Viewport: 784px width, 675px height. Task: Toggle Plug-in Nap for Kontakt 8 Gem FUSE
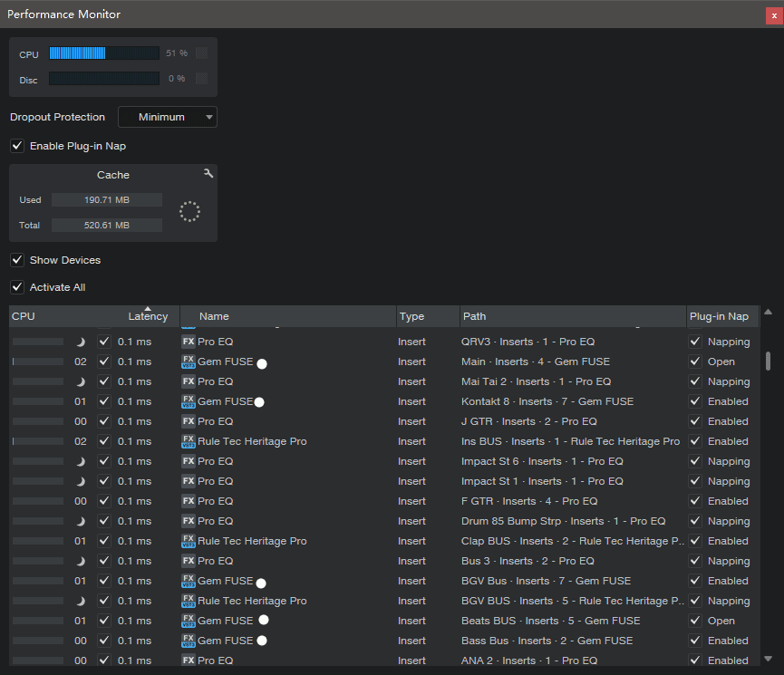point(695,401)
